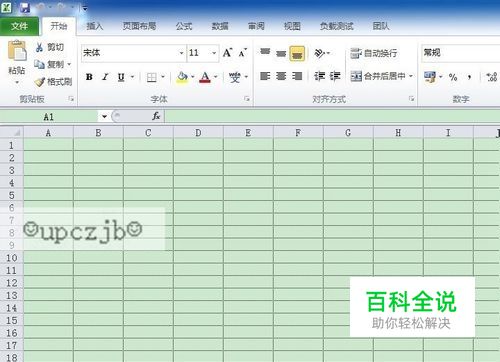Click the Copy (复制) icon

click(x=39, y=64)
